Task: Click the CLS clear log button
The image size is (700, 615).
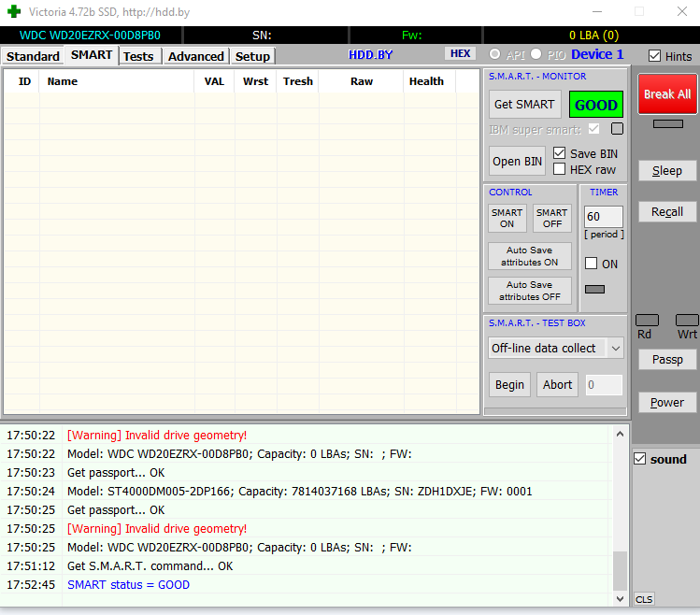Action: 644,599
